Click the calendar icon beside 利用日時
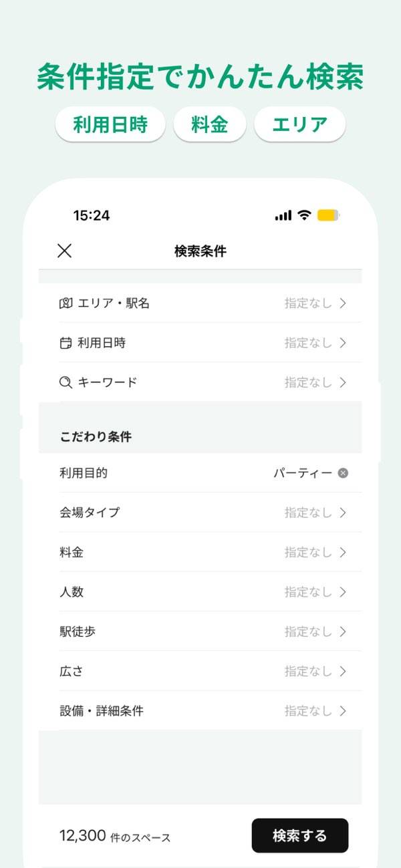The width and height of the screenshot is (401, 868). point(65,343)
